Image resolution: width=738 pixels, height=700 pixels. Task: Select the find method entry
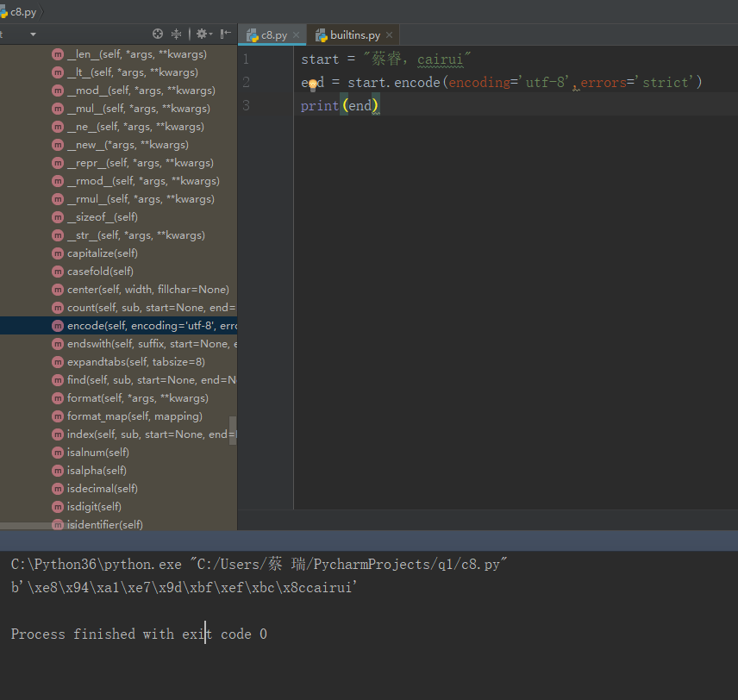coord(144,380)
